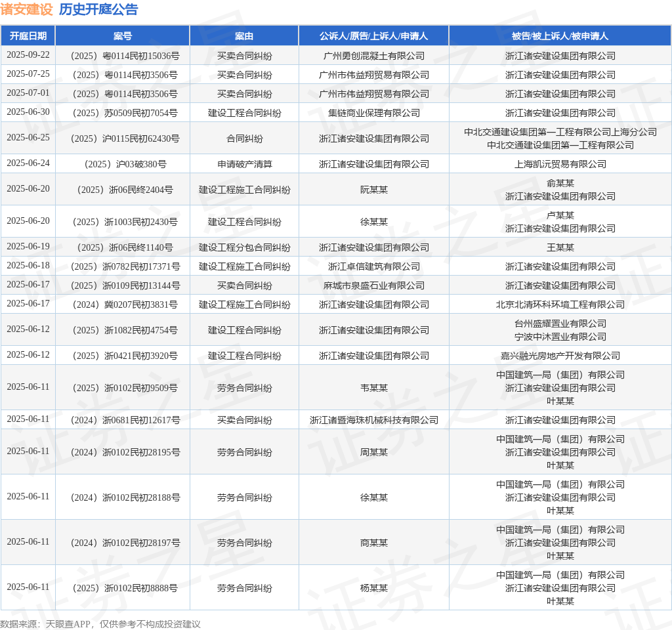672x630 pixels.
Task: Click the 建设工程分包合同纠纷 case cause
Action: coord(244,247)
